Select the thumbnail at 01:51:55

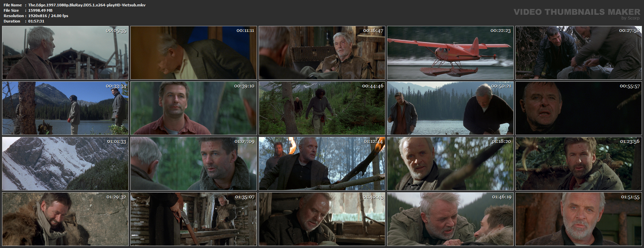pos(578,219)
